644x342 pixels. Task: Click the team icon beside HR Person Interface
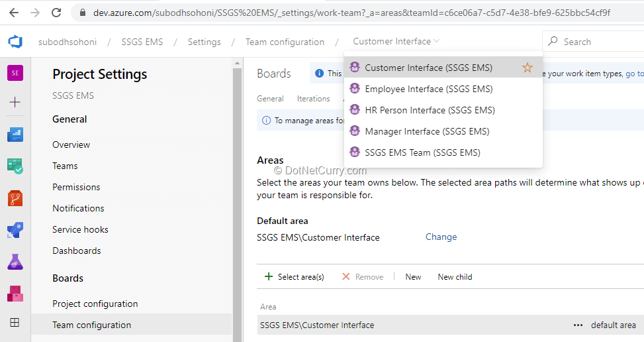pyautogui.click(x=355, y=110)
